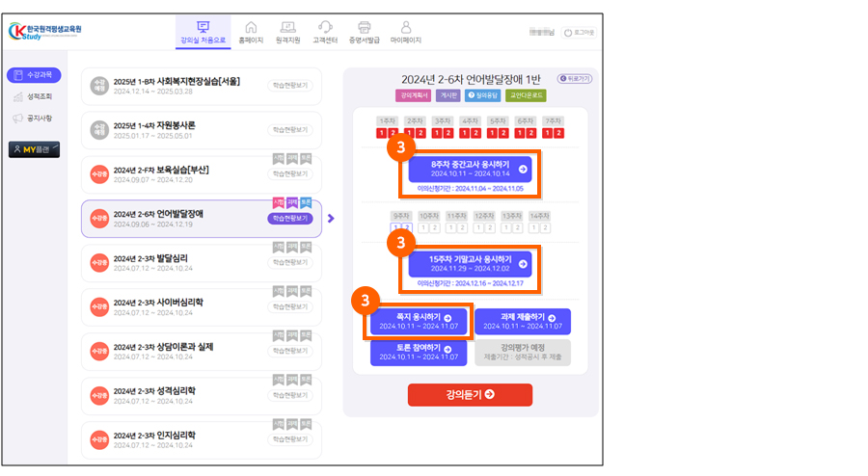Click the 원격지원 laptop icon
868x476 pixels.
click(x=287, y=28)
